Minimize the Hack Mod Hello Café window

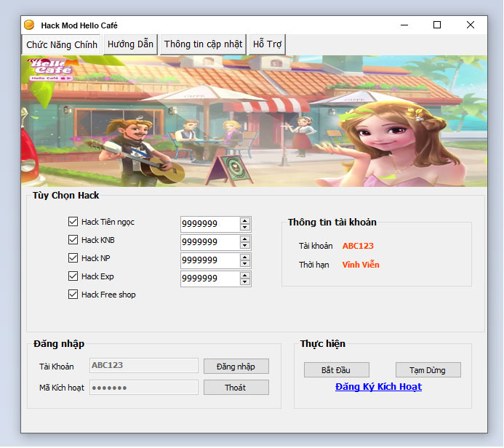[x=404, y=25]
